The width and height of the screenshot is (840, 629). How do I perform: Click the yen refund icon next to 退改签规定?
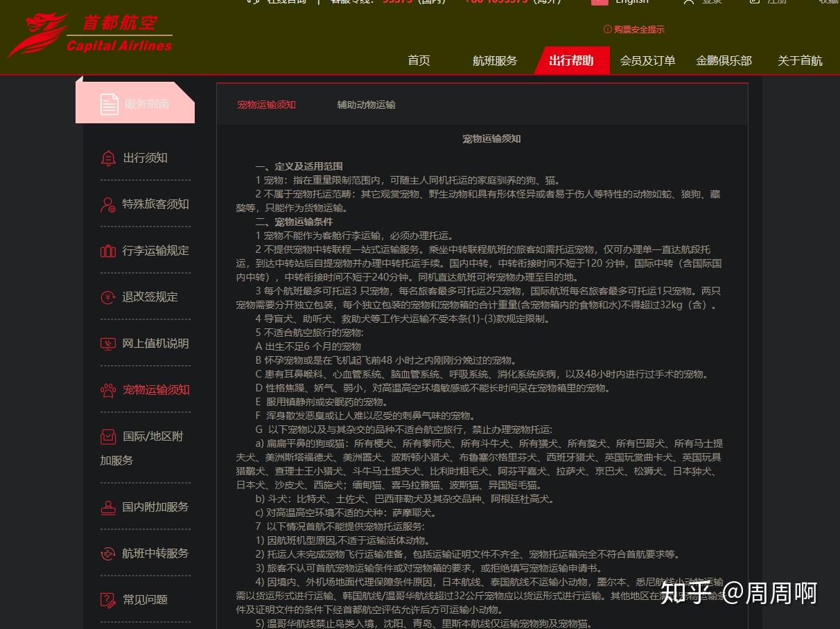coord(108,297)
